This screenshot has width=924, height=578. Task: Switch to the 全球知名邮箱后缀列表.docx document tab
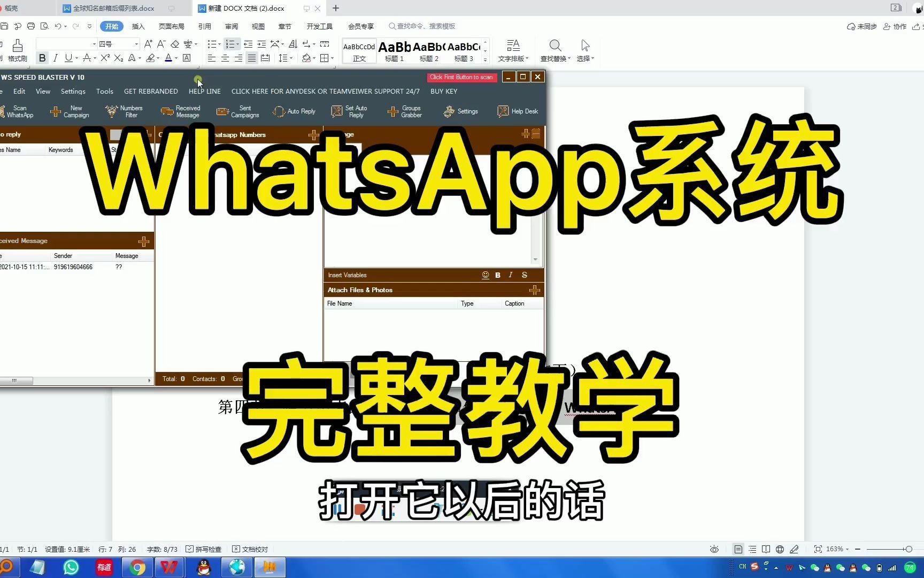[x=113, y=8]
